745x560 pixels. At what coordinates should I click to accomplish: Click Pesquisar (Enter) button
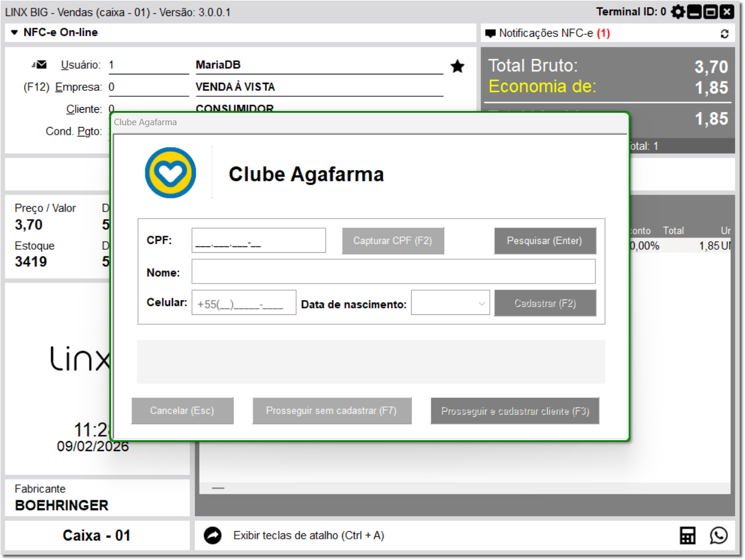[545, 241]
